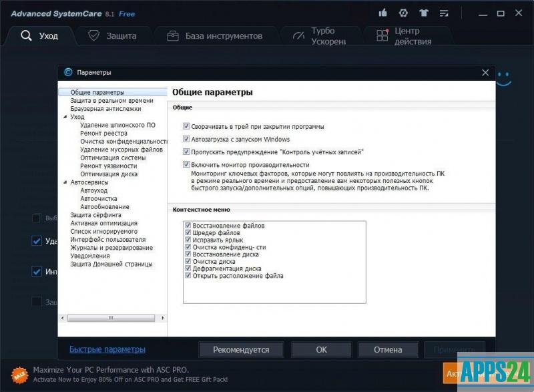Open Список игнорируемого settings

104,231
